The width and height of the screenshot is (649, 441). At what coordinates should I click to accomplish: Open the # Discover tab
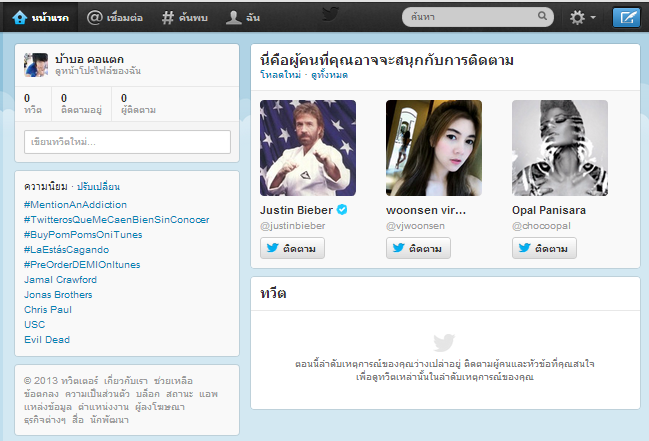tap(185, 17)
